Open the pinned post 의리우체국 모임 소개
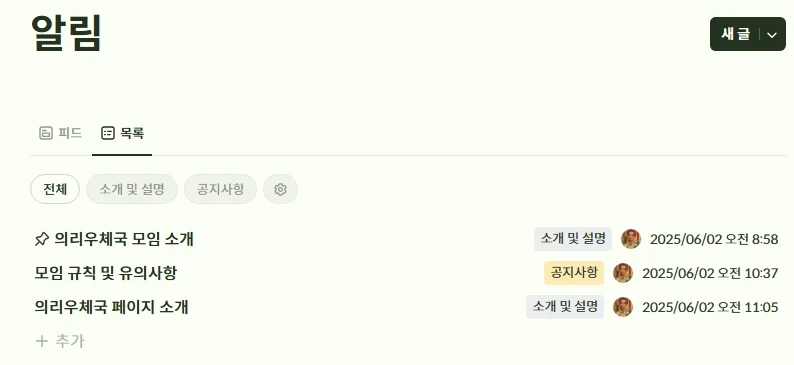794x365 pixels. click(x=124, y=239)
